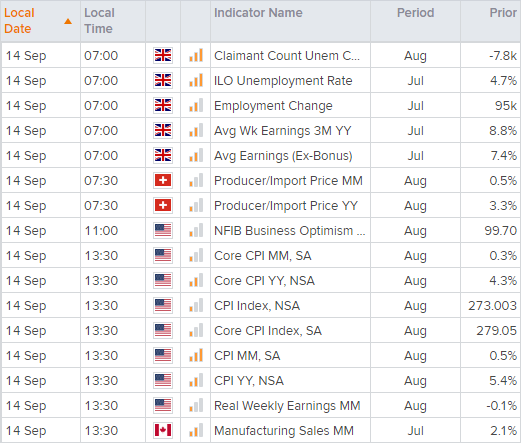Click importance bars icon for ILO Unemployment Rate
This screenshot has height=443, width=521.
tap(196, 80)
